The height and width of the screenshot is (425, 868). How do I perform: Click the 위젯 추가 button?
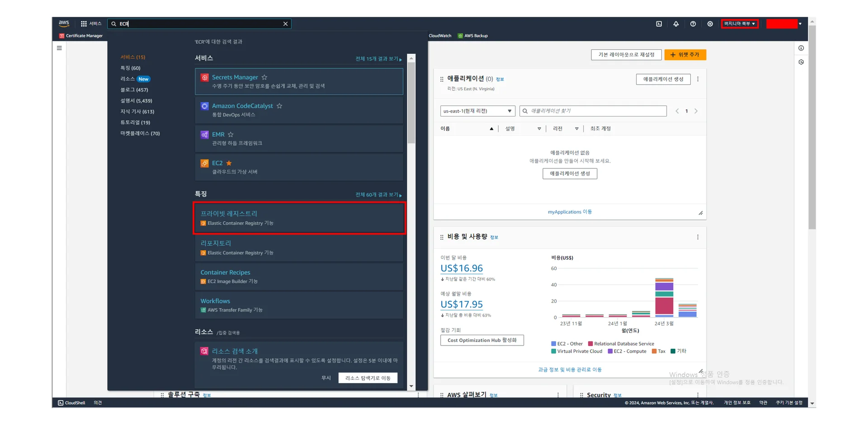[685, 55]
